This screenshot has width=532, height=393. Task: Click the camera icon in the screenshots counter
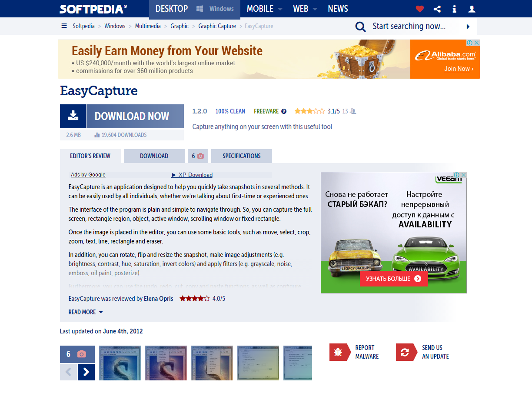tap(81, 354)
